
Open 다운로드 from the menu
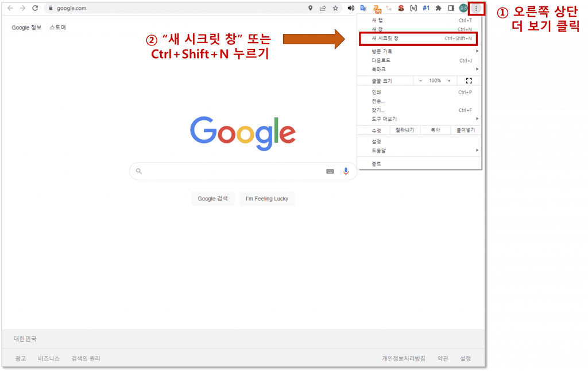tap(419, 60)
